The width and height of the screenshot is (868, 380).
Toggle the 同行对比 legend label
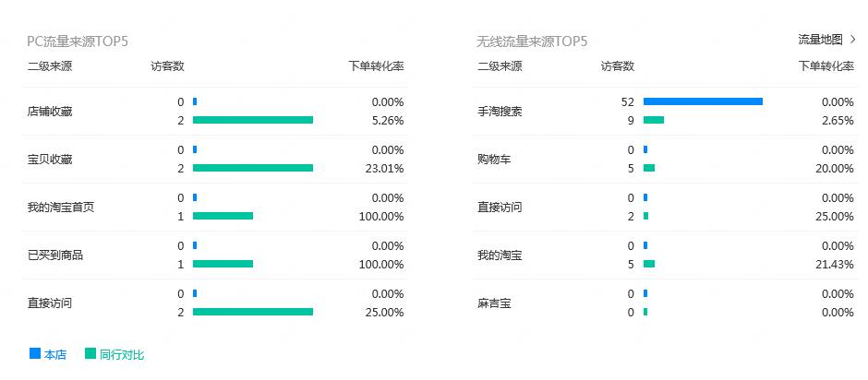(x=122, y=354)
